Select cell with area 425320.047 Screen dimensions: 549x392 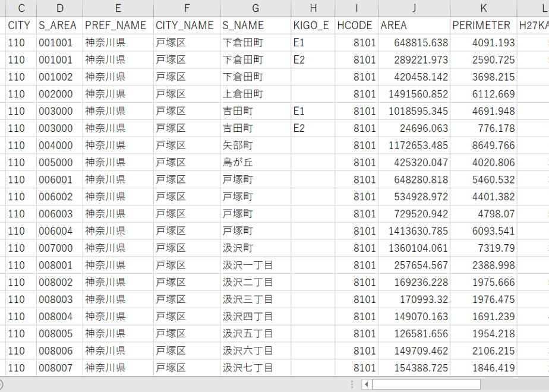tap(414, 163)
